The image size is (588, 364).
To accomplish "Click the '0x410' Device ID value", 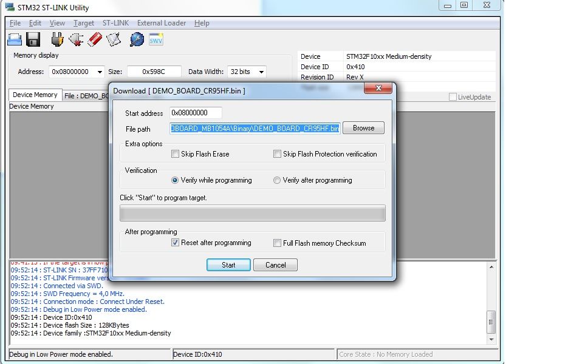I will [x=355, y=67].
